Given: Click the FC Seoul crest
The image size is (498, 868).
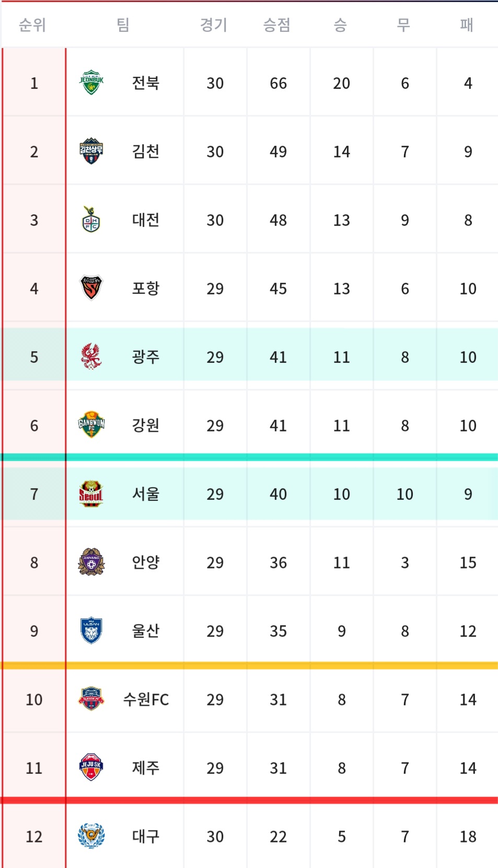Looking at the screenshot, I should point(91,494).
